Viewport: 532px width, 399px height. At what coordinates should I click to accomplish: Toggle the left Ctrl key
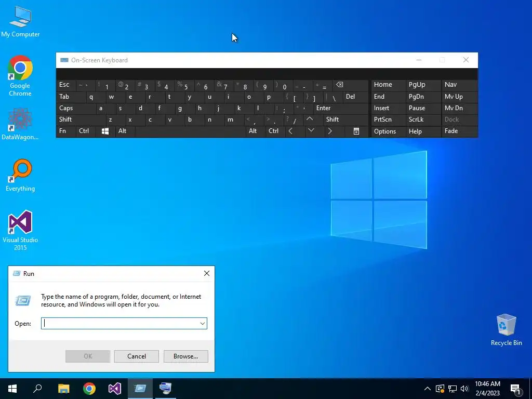[86, 131]
